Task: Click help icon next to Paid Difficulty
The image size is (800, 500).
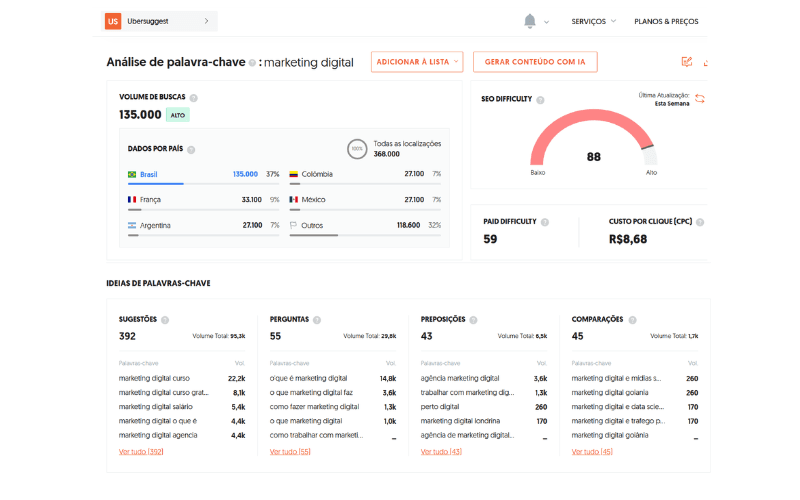Action: [x=545, y=222]
